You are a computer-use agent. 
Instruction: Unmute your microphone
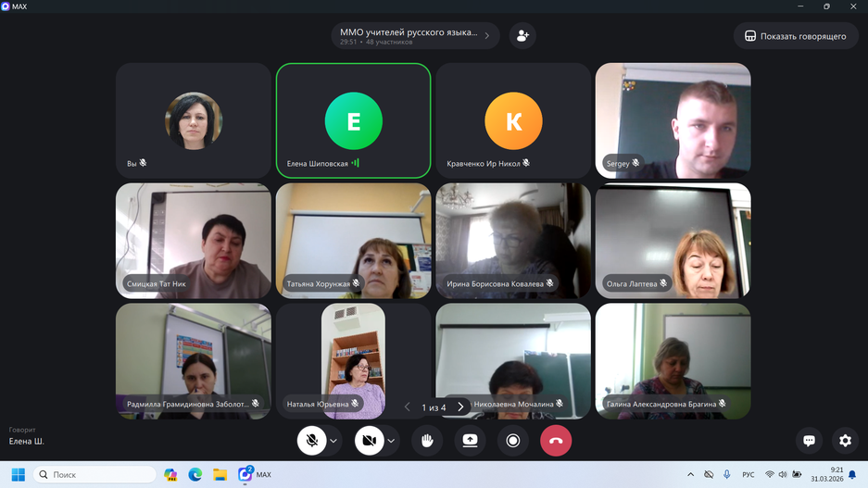(312, 441)
